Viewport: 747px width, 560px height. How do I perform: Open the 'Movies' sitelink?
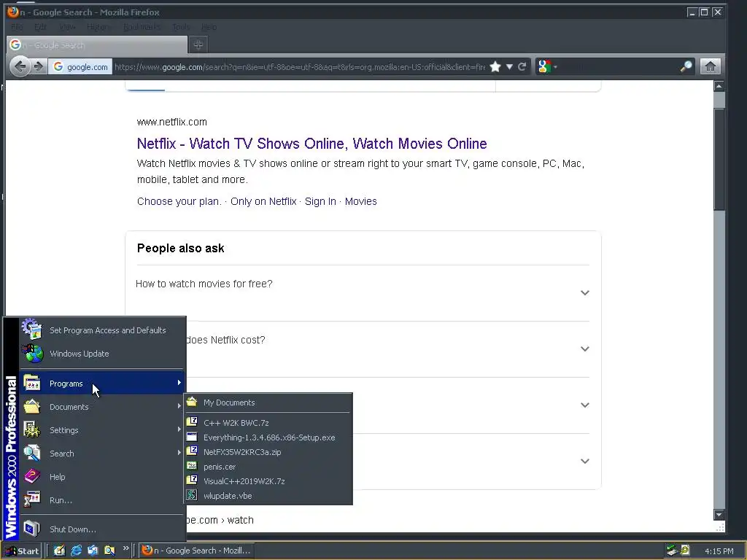(360, 201)
